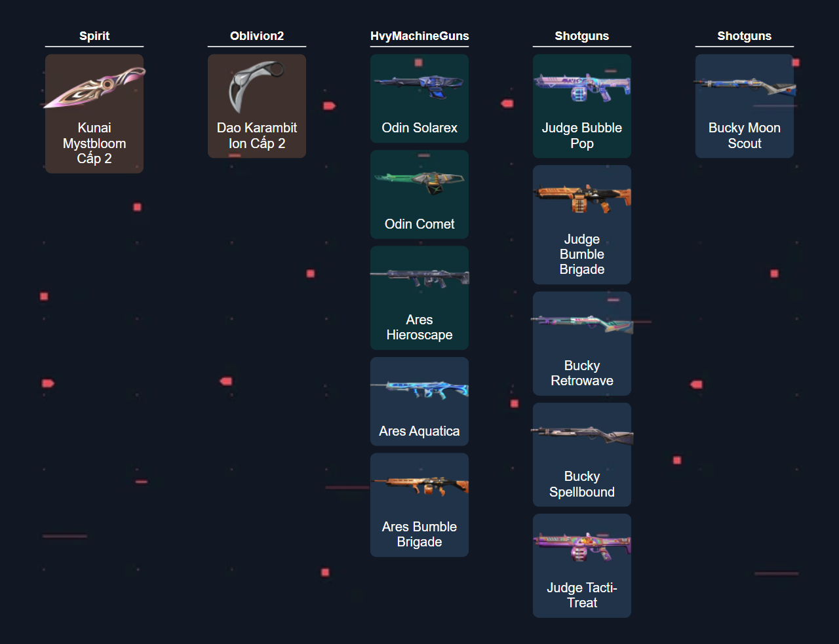Select the Kunai Mystbloom knife image
Screen dimensions: 839x644
[94, 88]
